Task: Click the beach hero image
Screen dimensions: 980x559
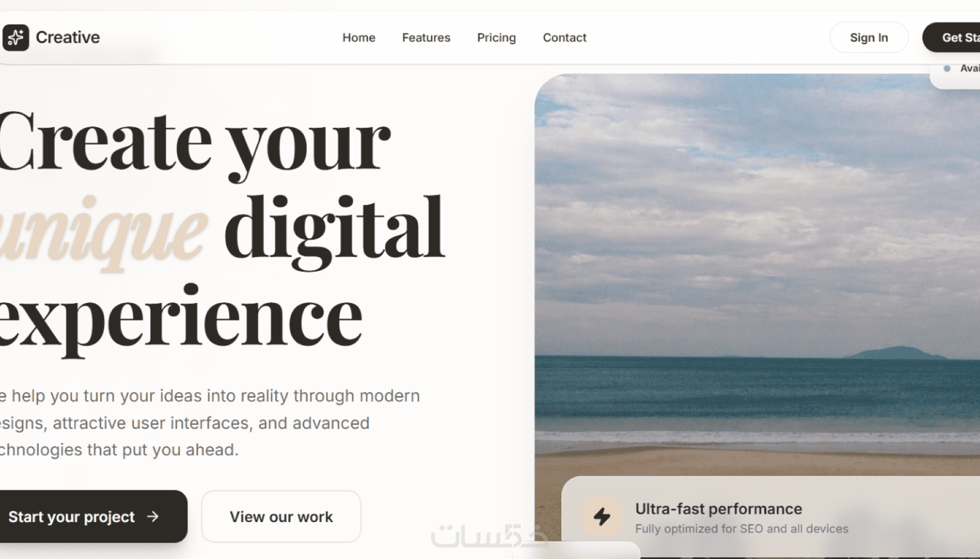Action: click(x=757, y=274)
